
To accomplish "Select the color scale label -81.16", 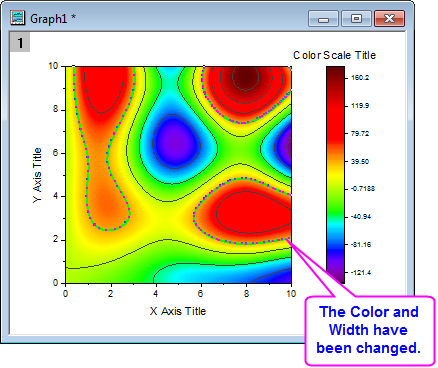I will (361, 244).
